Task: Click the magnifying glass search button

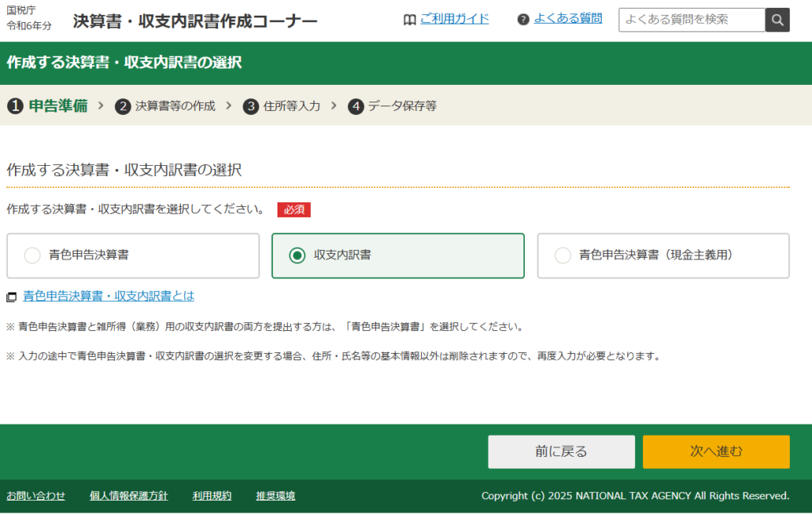Action: [x=777, y=20]
